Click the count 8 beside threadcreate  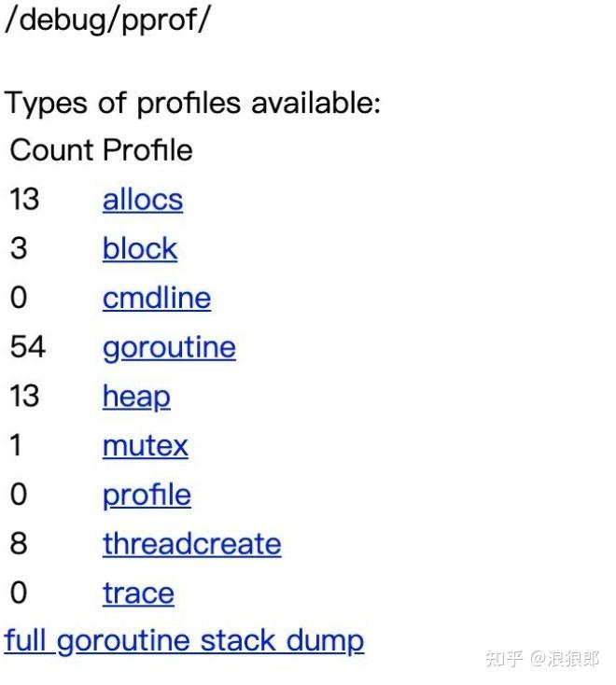[x=18, y=544]
